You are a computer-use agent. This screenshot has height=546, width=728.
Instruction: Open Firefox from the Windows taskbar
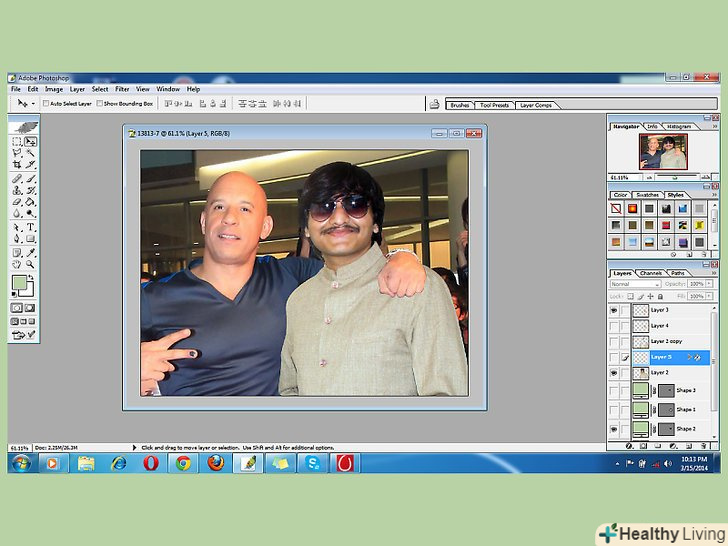pyautogui.click(x=215, y=463)
